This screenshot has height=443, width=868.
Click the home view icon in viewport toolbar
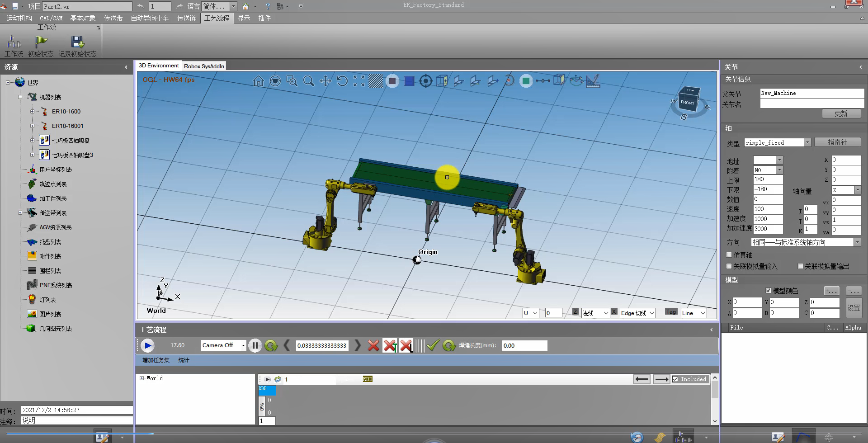click(x=258, y=81)
